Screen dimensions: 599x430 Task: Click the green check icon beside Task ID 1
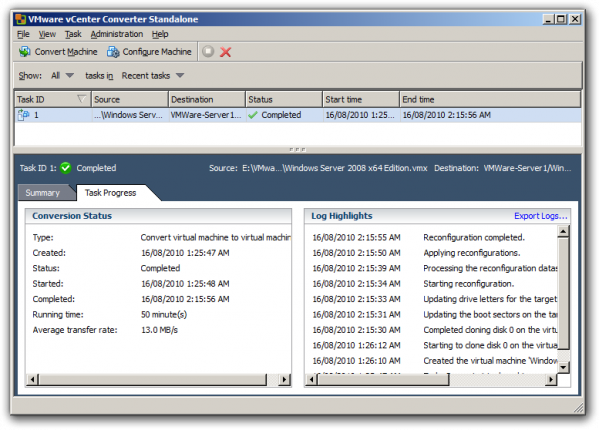pyautogui.click(x=66, y=168)
